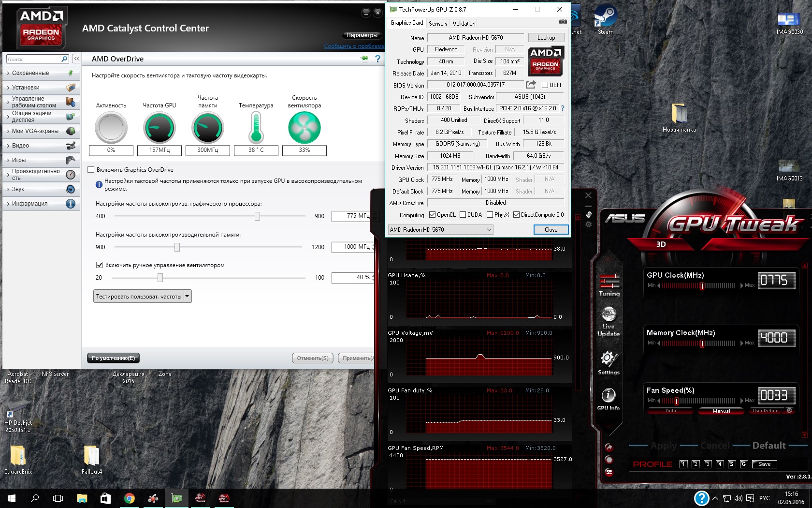Viewport: 812px width, 508px height.
Task: Open Live Update in GPU Tweak
Action: point(609,322)
